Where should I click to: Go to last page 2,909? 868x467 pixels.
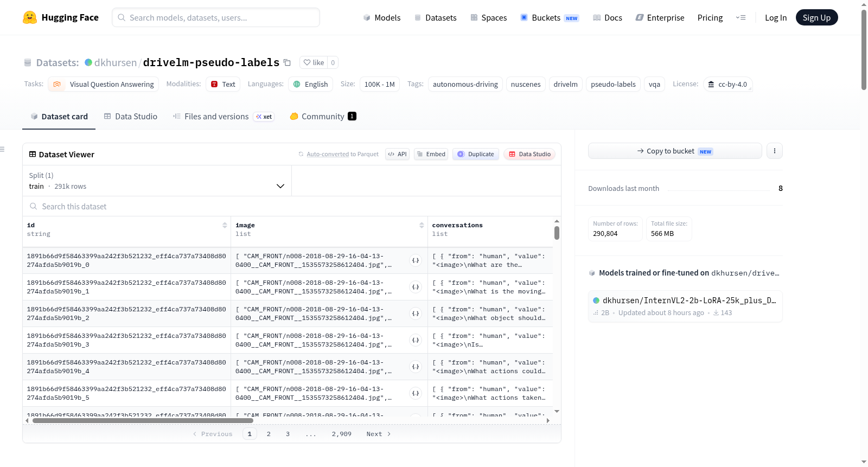pyautogui.click(x=342, y=434)
